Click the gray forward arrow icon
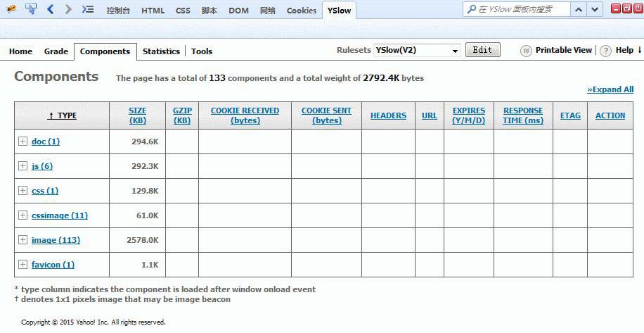 tap(68, 9)
